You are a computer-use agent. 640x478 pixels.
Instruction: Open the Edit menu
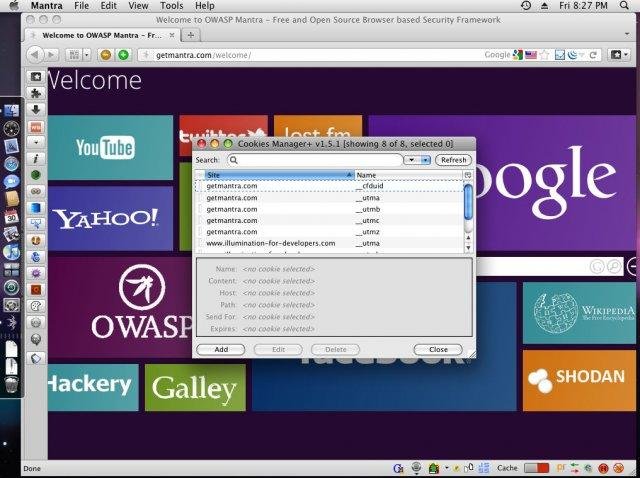pos(109,6)
